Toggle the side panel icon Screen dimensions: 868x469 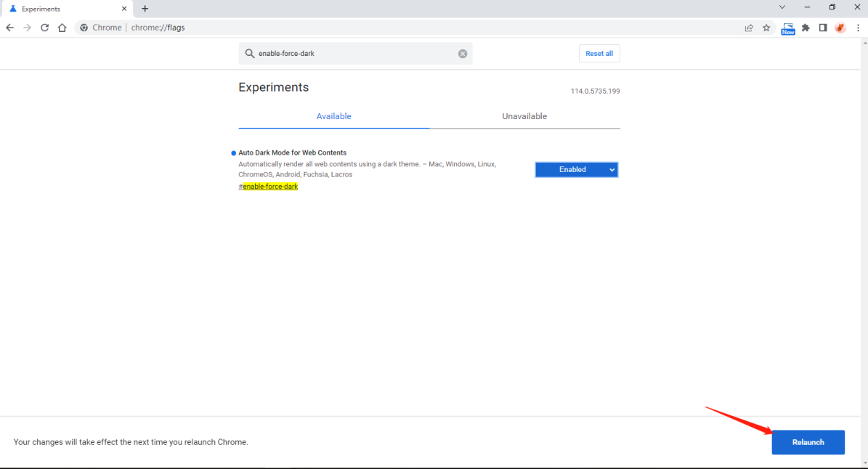[823, 28]
